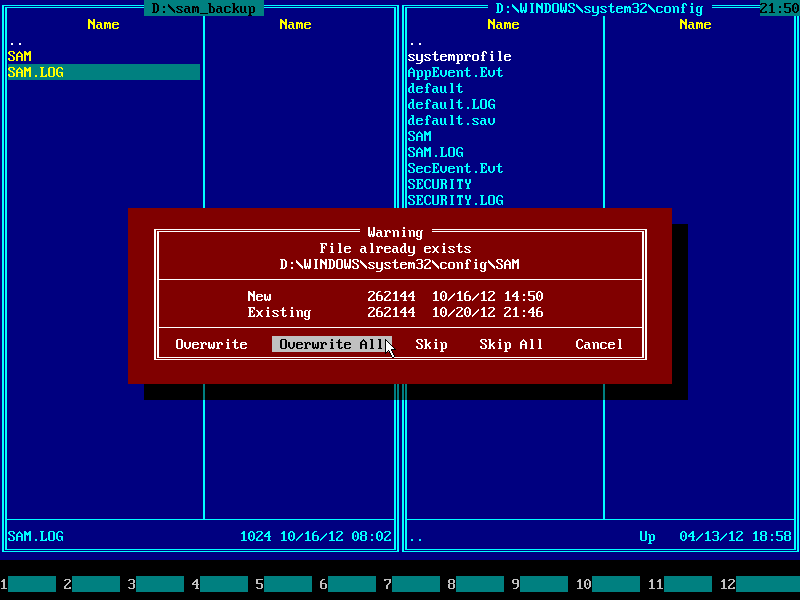Select the SECURITY file in the config panel
This screenshot has width=800, height=600.
(439, 184)
